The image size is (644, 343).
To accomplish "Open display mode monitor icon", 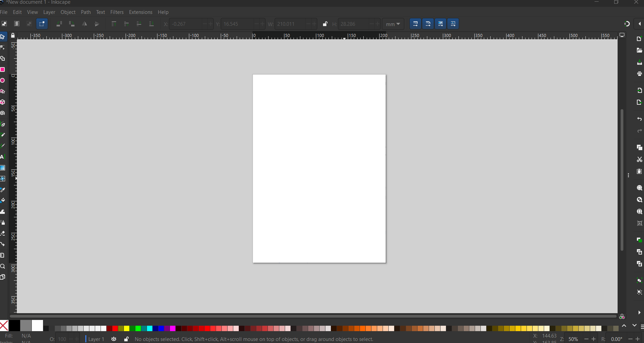I will (x=622, y=35).
